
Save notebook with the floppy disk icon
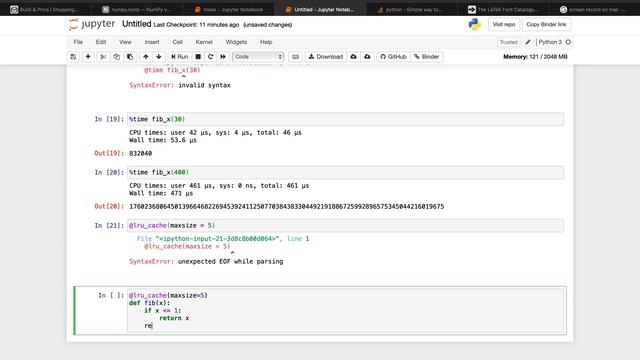pyautogui.click(x=73, y=57)
